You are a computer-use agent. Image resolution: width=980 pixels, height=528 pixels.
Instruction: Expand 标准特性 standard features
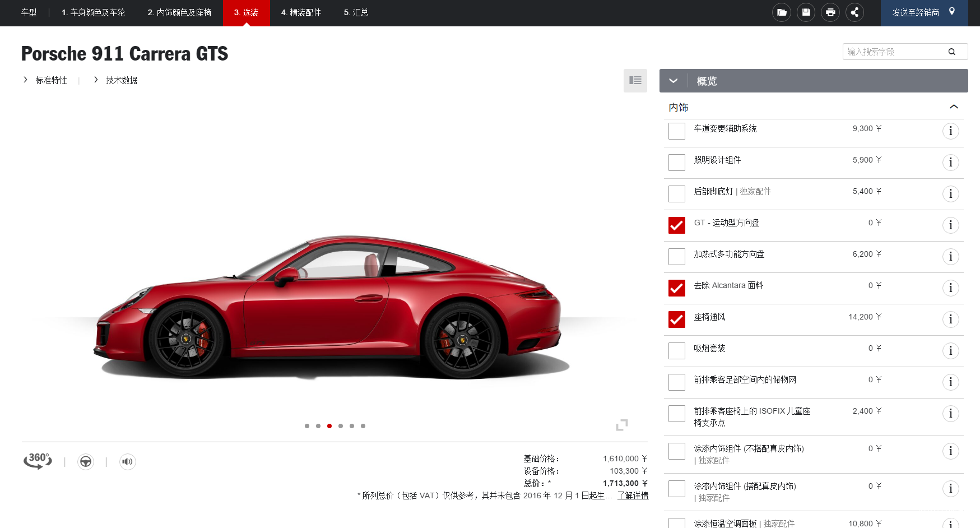(x=50, y=80)
